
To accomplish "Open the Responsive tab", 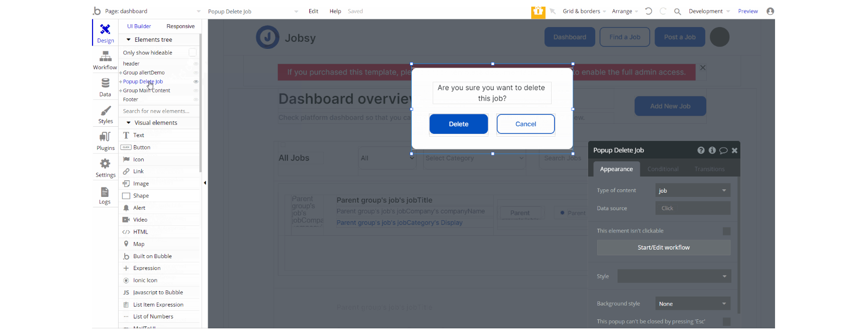I will click(180, 27).
